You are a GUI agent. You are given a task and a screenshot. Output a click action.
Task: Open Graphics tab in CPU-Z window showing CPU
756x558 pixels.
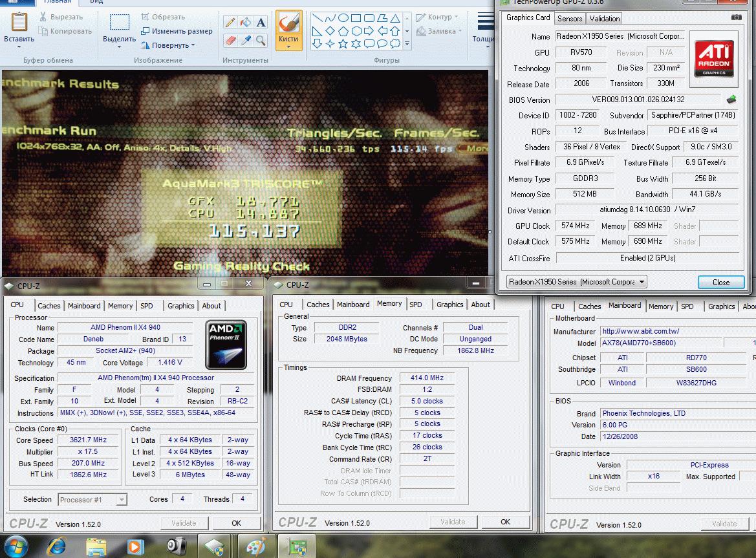pyautogui.click(x=181, y=306)
